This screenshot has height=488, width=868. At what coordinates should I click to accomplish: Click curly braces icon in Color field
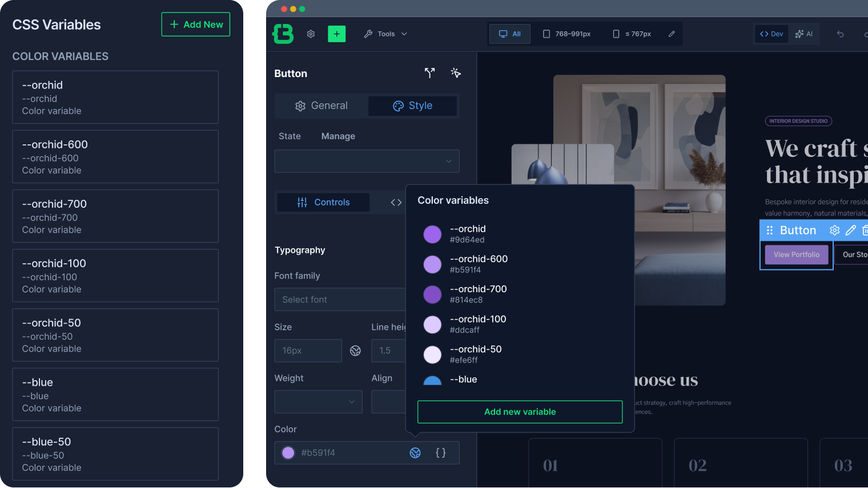pos(441,453)
